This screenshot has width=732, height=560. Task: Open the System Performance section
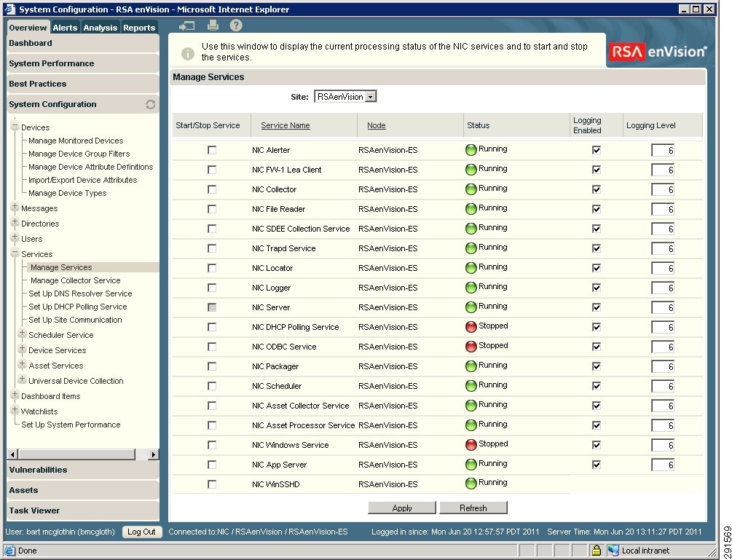coord(83,63)
